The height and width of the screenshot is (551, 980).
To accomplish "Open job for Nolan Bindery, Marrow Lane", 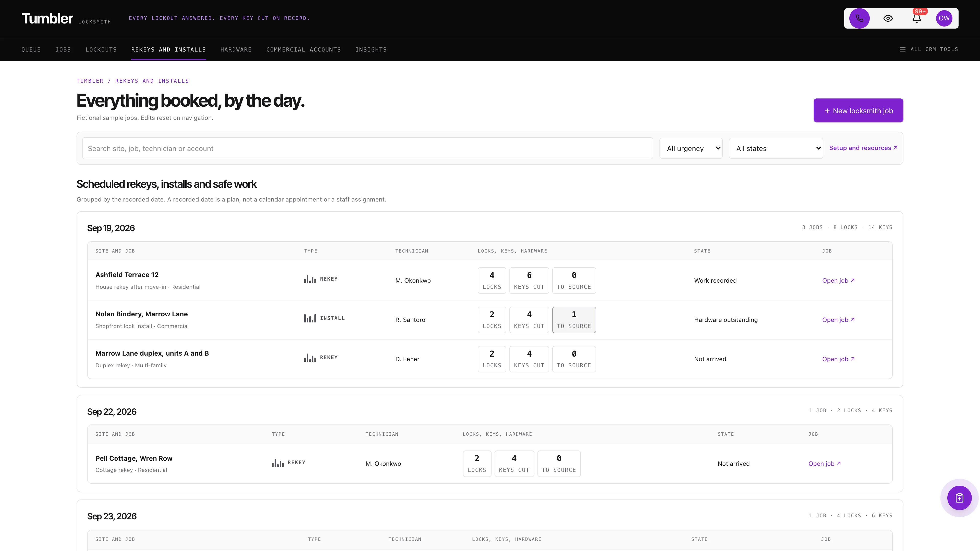I will tap(838, 320).
